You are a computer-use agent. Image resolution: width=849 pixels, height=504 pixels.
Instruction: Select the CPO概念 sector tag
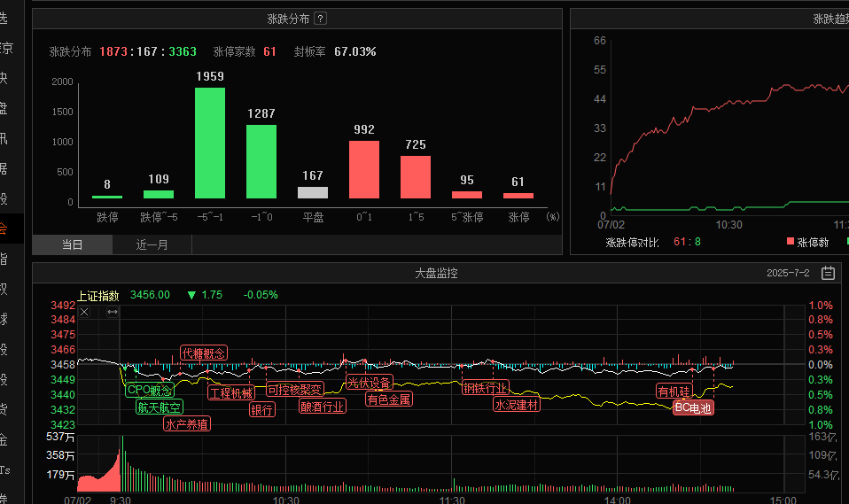[150, 390]
